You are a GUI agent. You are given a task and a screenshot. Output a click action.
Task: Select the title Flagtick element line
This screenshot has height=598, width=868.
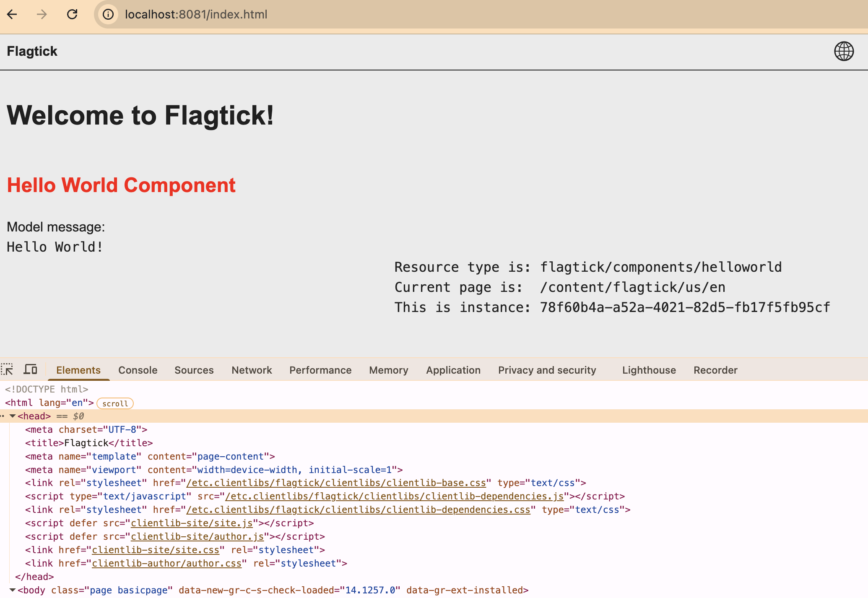click(x=89, y=443)
